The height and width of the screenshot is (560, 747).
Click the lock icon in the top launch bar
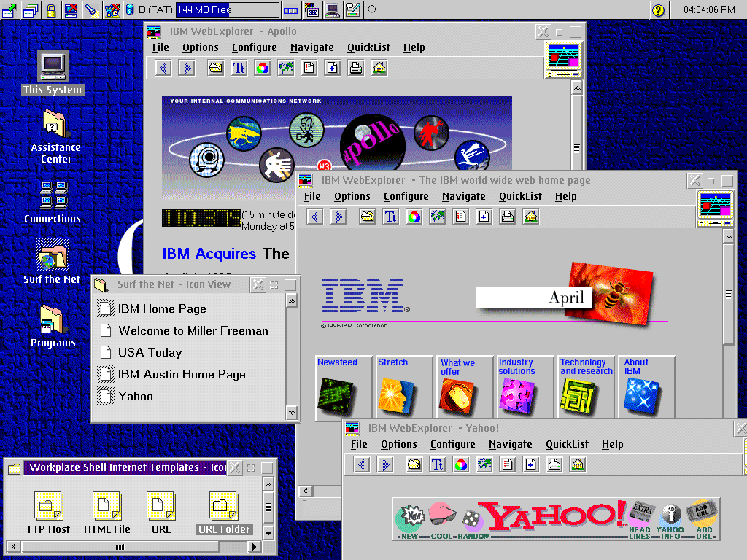point(50,10)
